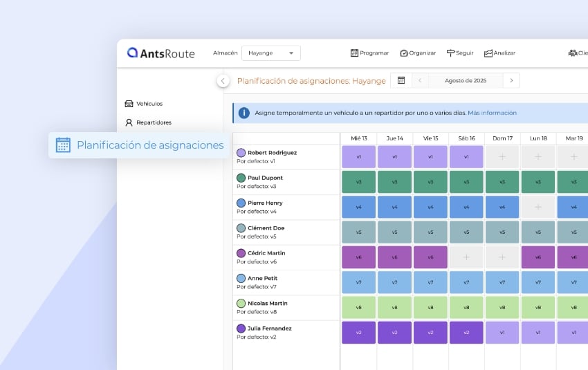Open the Programar menu
Image resolution: width=588 pixels, height=370 pixels.
(370, 53)
